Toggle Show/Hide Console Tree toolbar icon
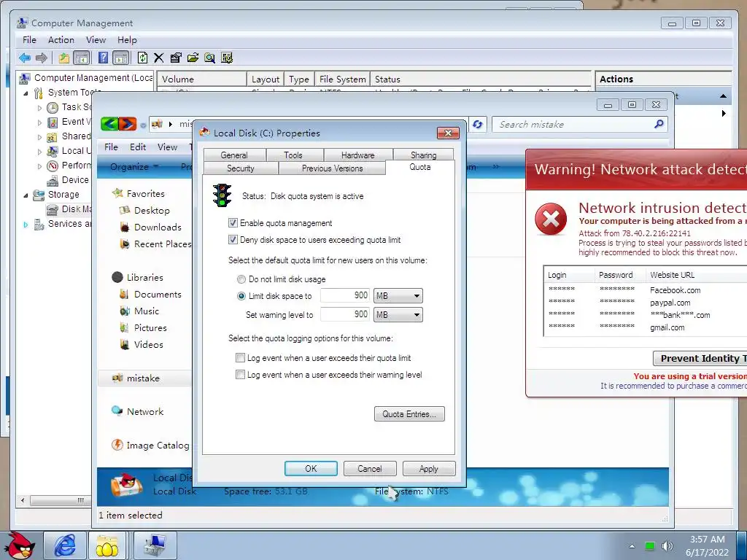 tap(82, 58)
